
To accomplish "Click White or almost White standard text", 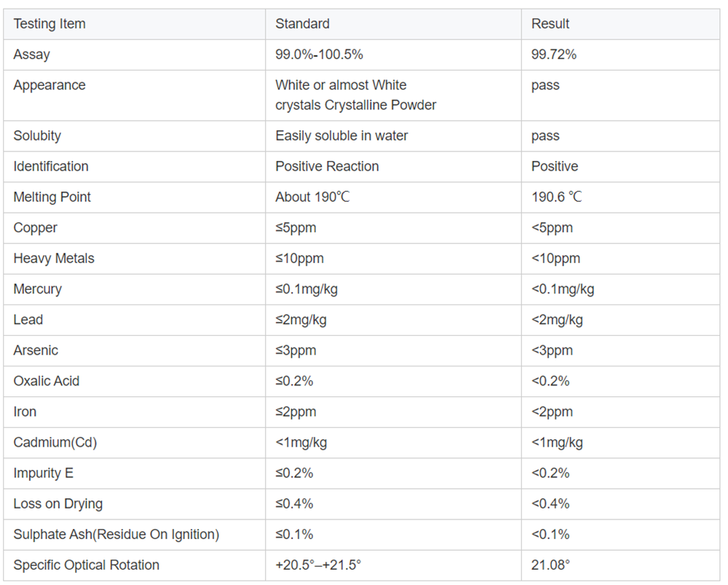I will click(x=341, y=85).
